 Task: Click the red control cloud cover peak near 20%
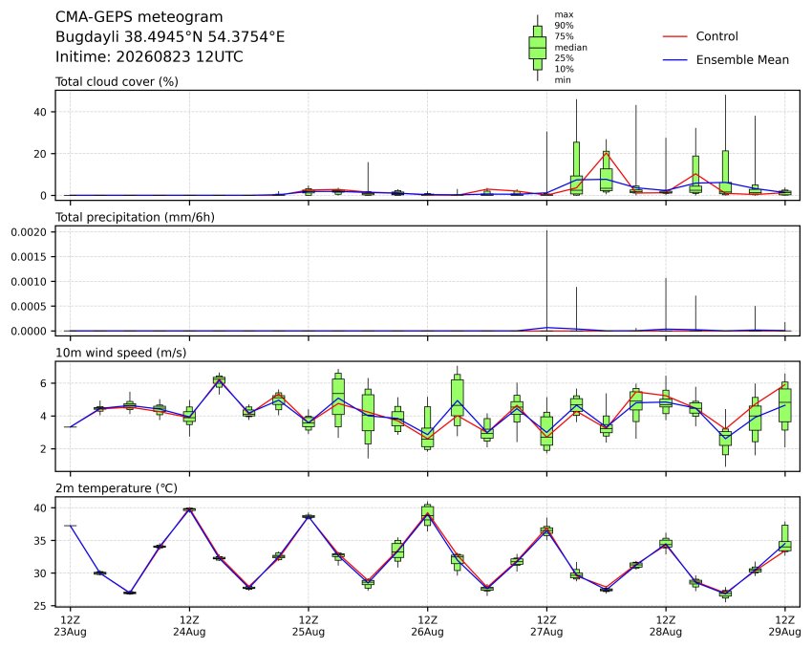(x=606, y=154)
